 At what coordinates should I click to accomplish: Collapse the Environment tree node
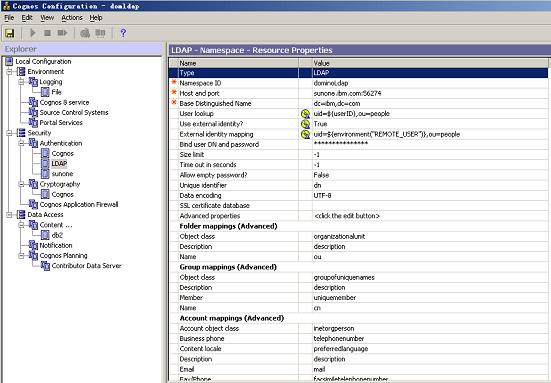click(x=9, y=72)
